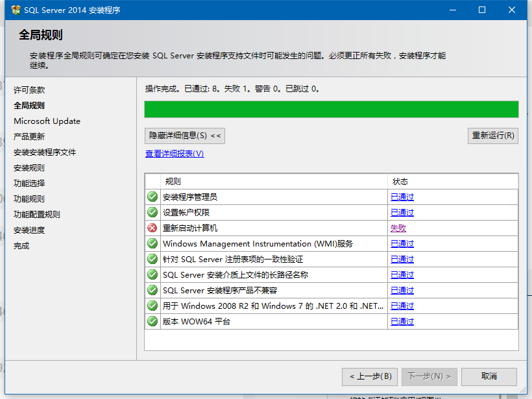Select 功能配置规则 step in sidebar
This screenshot has height=399, width=532.
point(37,215)
